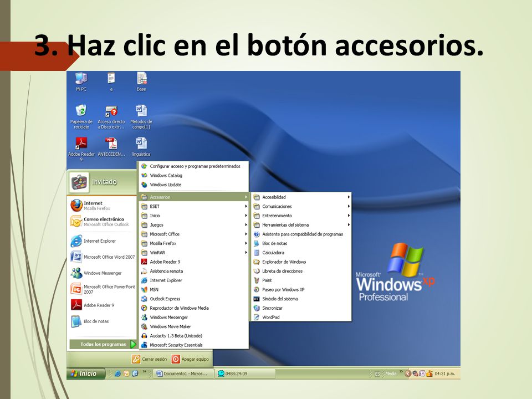This screenshot has width=532, height=399.
Task: Click the Inicio start button
Action: click(85, 374)
